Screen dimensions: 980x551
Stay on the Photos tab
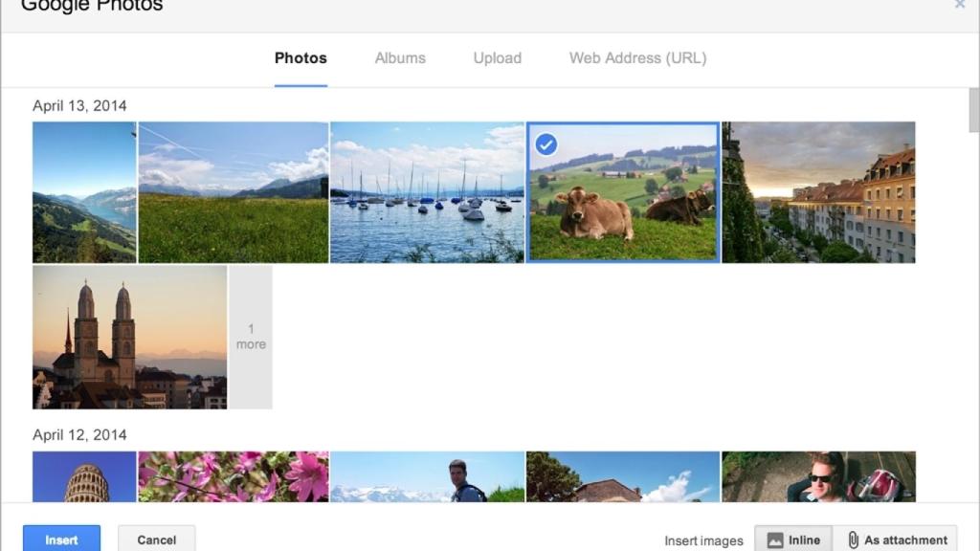[300, 58]
